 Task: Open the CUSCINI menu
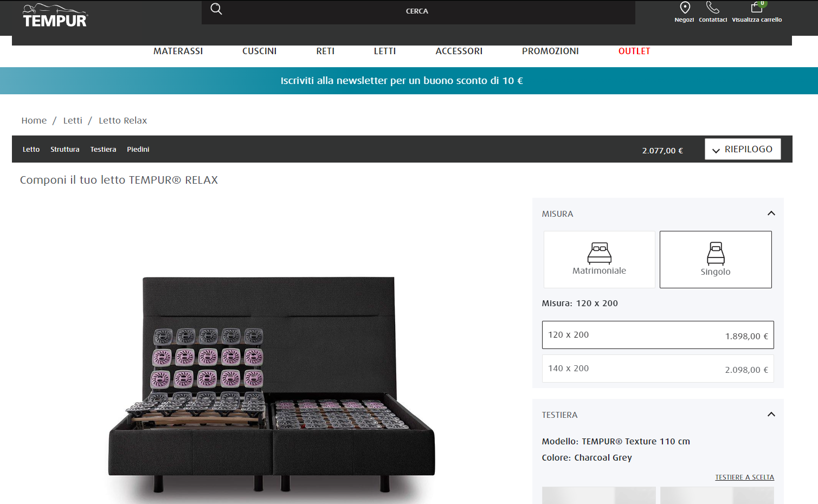point(259,51)
